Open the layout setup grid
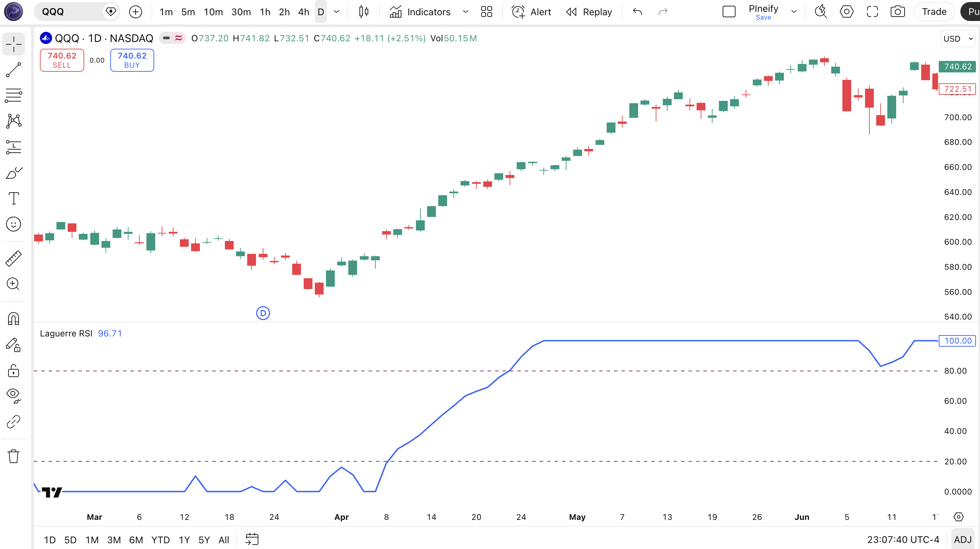Screen dimensions: 980x549 pyautogui.click(x=487, y=12)
